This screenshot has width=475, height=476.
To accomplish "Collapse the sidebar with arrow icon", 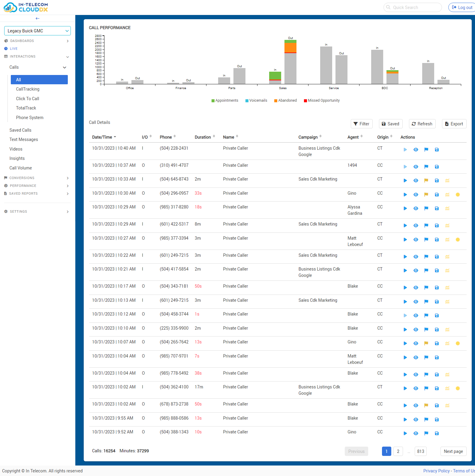I will click(x=38, y=19).
